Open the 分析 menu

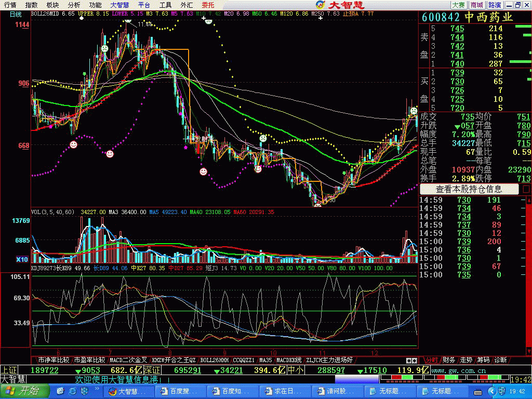pos(74,5)
